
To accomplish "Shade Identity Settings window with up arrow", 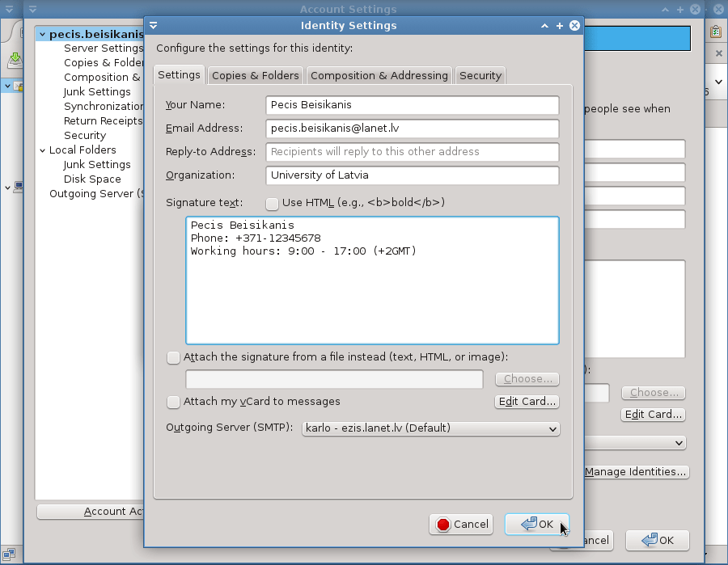I will coord(544,26).
